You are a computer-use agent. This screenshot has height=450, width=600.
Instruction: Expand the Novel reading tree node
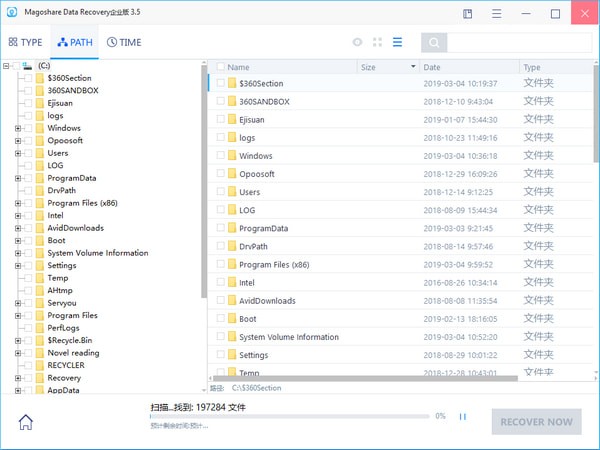(x=18, y=353)
